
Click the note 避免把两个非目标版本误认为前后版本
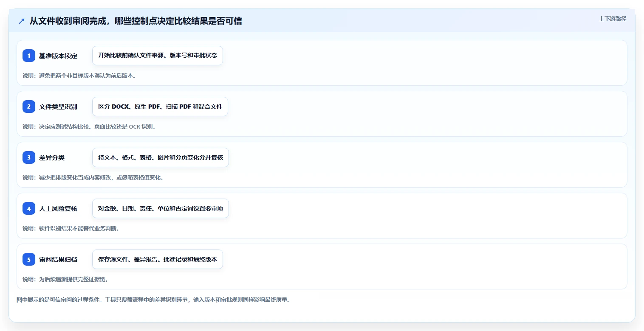coord(79,76)
